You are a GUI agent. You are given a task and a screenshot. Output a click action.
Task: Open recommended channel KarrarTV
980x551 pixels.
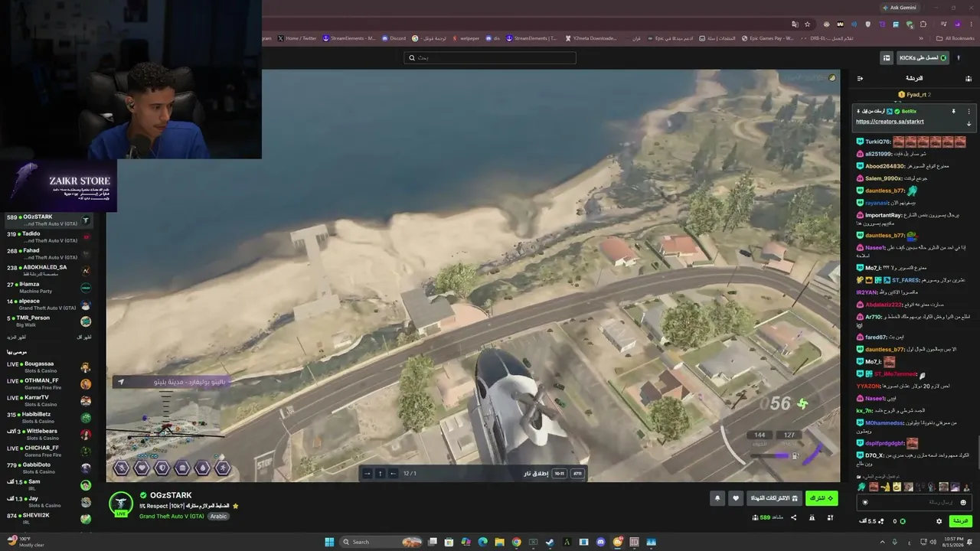[49, 401]
